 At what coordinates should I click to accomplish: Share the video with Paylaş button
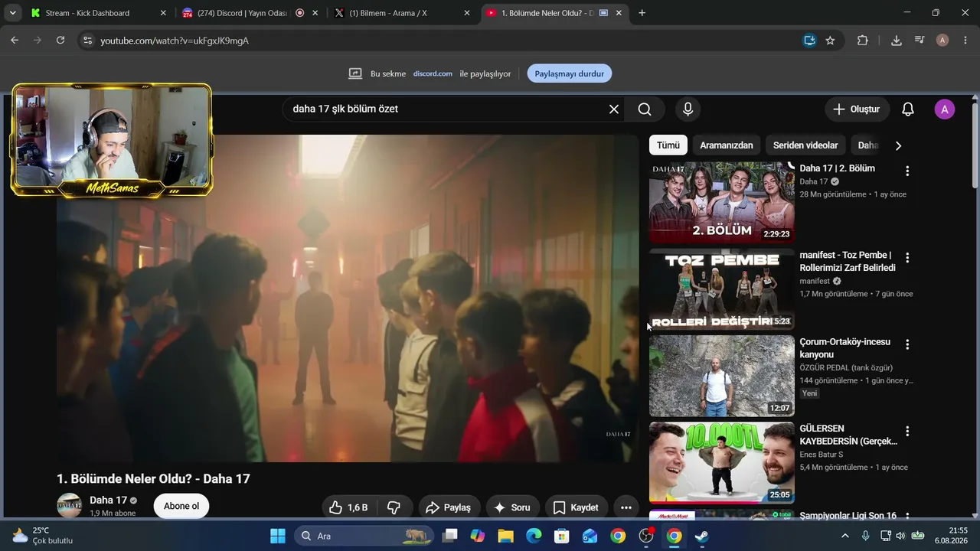449,507
